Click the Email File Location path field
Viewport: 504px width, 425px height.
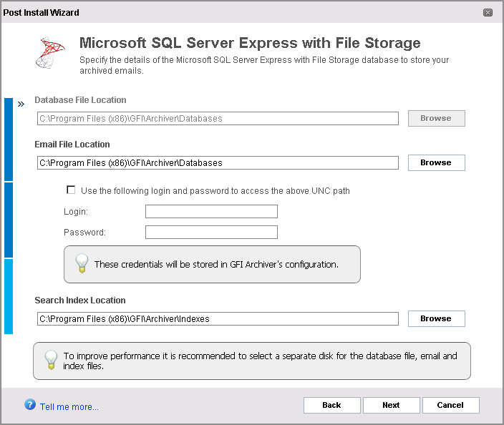click(217, 163)
